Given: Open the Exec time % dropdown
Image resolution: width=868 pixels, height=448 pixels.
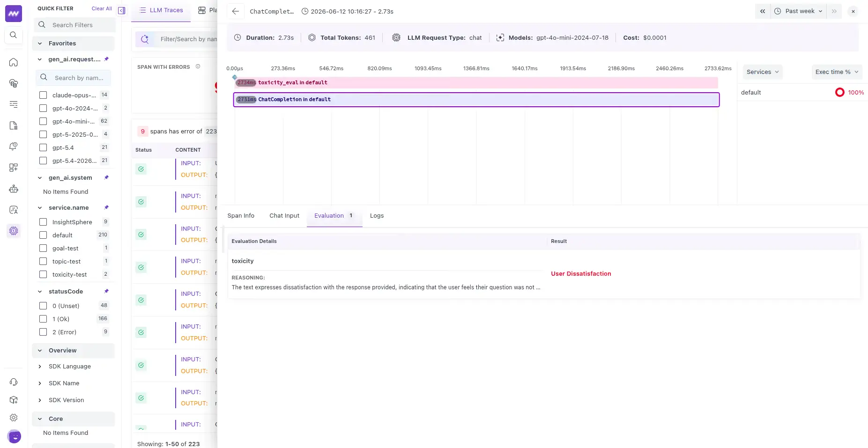Looking at the screenshot, I should coord(837,72).
